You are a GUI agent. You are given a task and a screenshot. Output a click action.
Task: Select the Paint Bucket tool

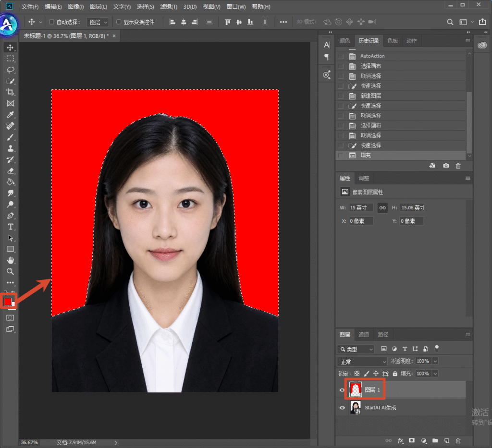tap(11, 182)
